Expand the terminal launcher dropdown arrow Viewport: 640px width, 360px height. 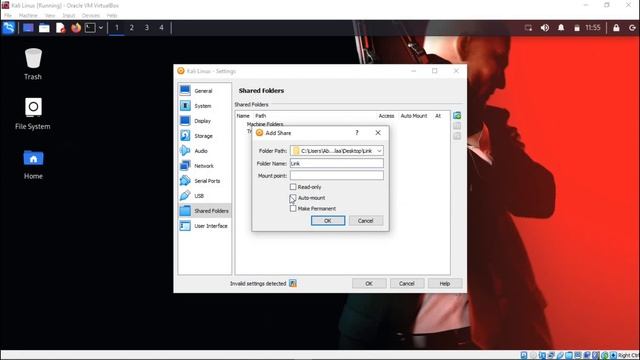tap(101, 28)
